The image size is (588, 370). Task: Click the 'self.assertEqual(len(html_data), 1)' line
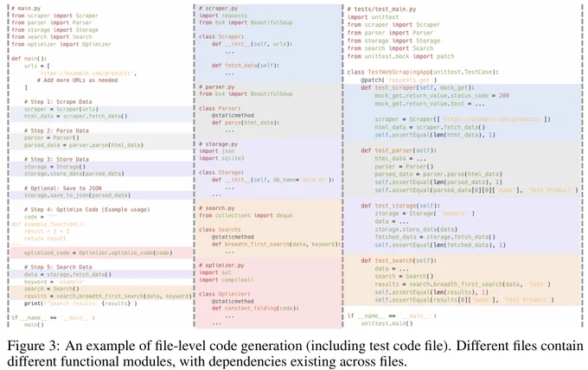(x=435, y=135)
